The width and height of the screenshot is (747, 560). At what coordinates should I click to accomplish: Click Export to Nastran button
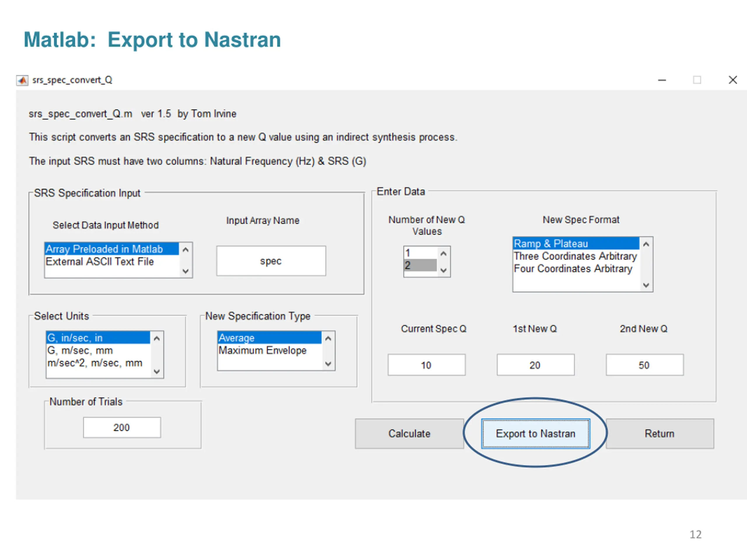point(536,434)
